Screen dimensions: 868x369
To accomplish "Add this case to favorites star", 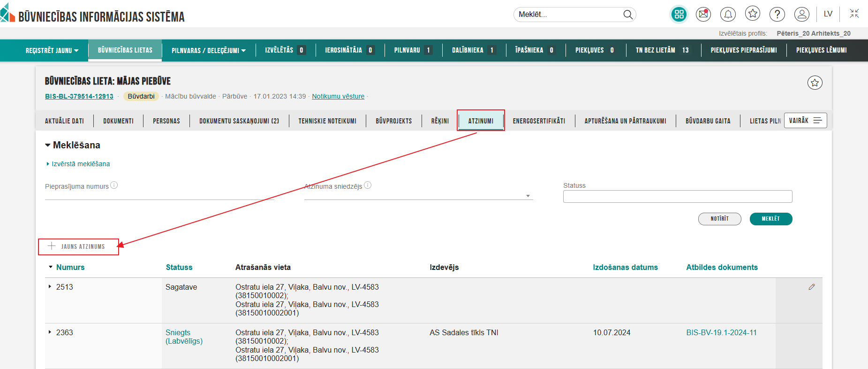I will click(815, 83).
